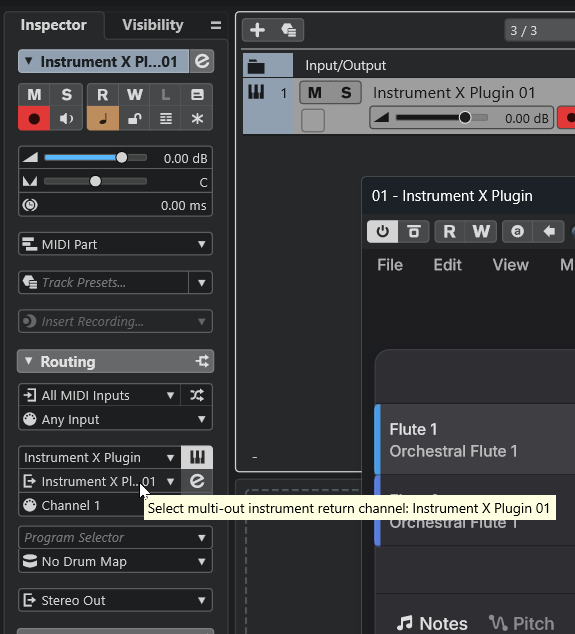This screenshot has height=634, width=575.
Task: Open Track Presets field
Action: pyautogui.click(x=104, y=282)
